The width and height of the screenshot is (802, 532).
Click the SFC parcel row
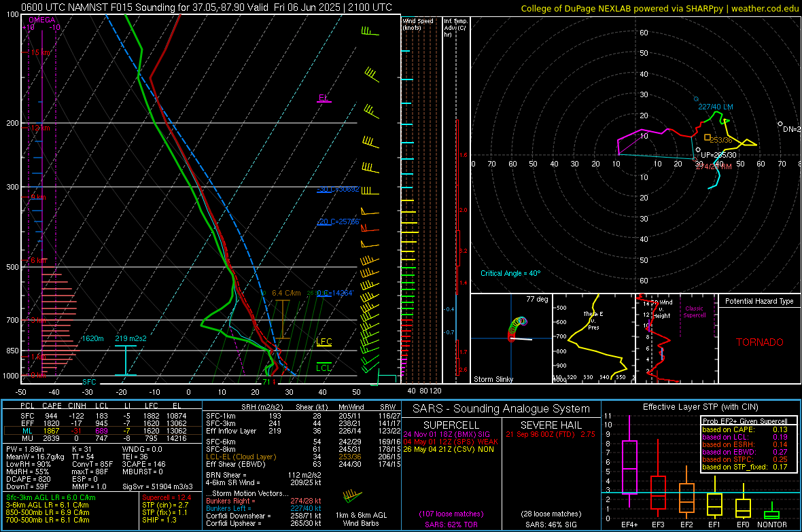coord(103,416)
